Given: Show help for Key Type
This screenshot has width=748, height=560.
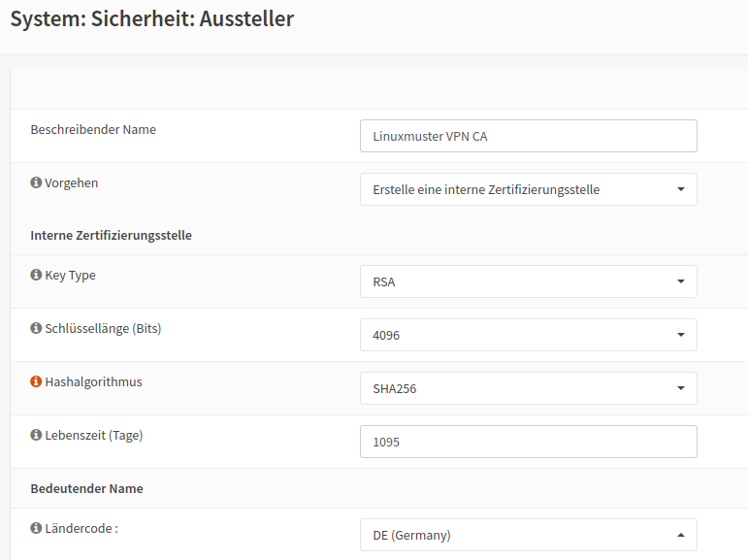Looking at the screenshot, I should pyautogui.click(x=36, y=275).
